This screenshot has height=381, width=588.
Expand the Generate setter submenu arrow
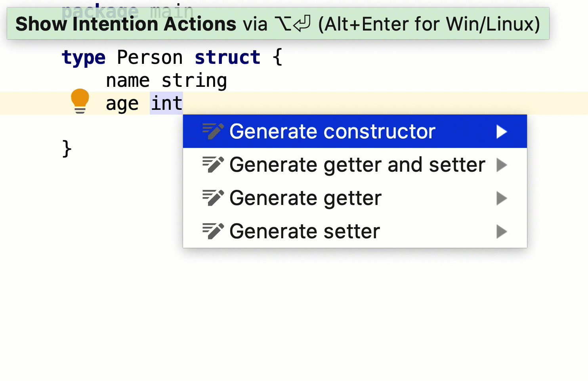pos(502,232)
